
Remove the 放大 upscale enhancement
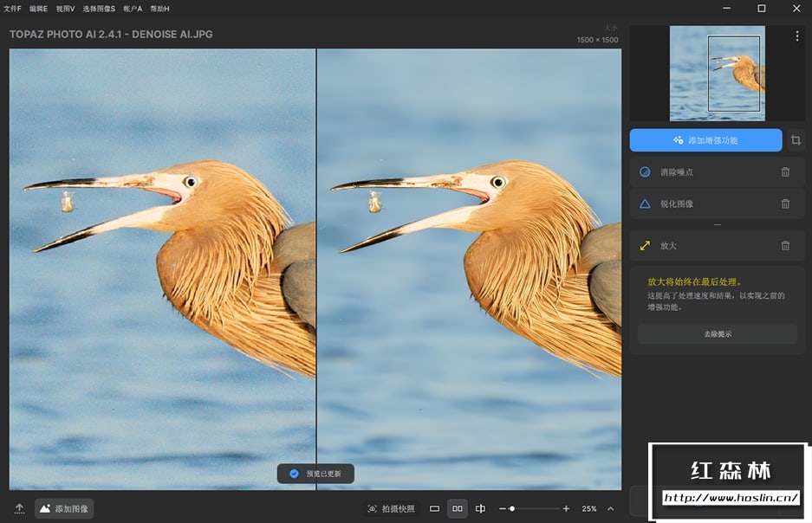tap(785, 246)
